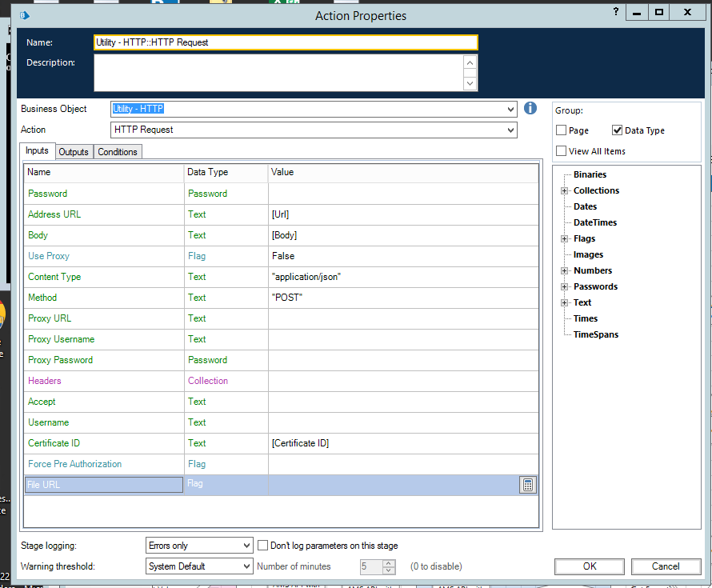Open the Stage logging dropdown
The image size is (712, 588).
(x=246, y=546)
